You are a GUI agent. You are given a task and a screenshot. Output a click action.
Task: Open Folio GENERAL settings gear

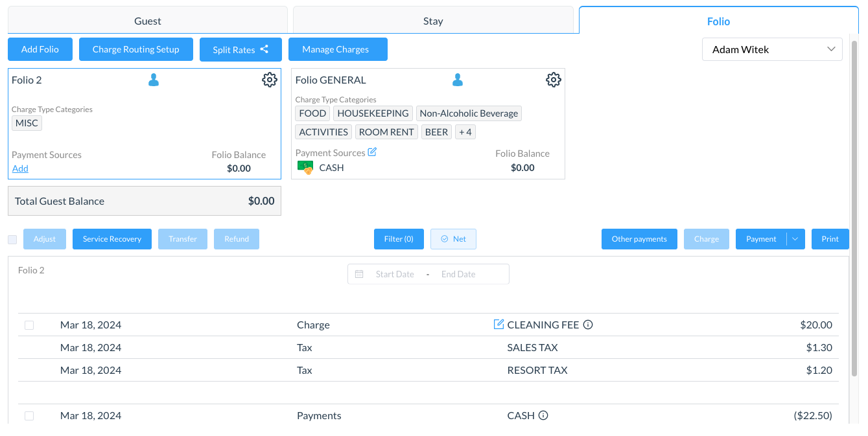coord(553,80)
